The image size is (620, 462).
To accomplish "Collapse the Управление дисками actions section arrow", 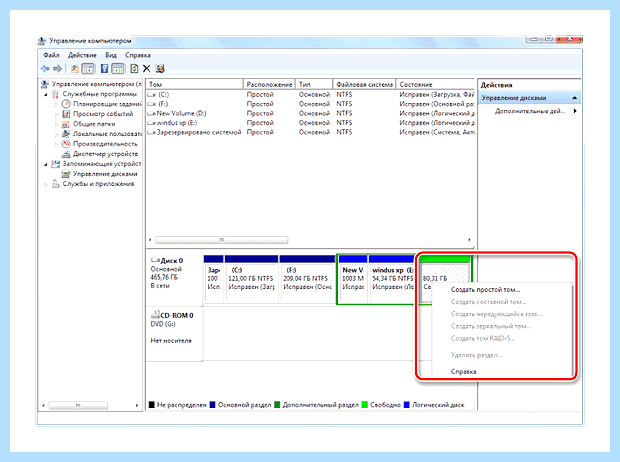I will click(575, 98).
